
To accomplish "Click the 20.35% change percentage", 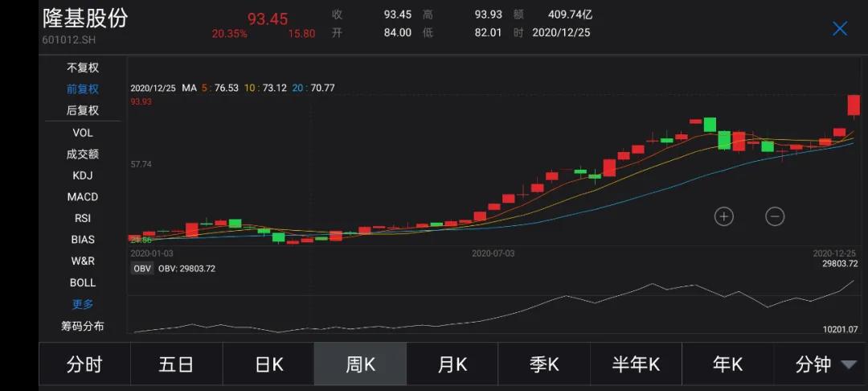I will (x=229, y=34).
